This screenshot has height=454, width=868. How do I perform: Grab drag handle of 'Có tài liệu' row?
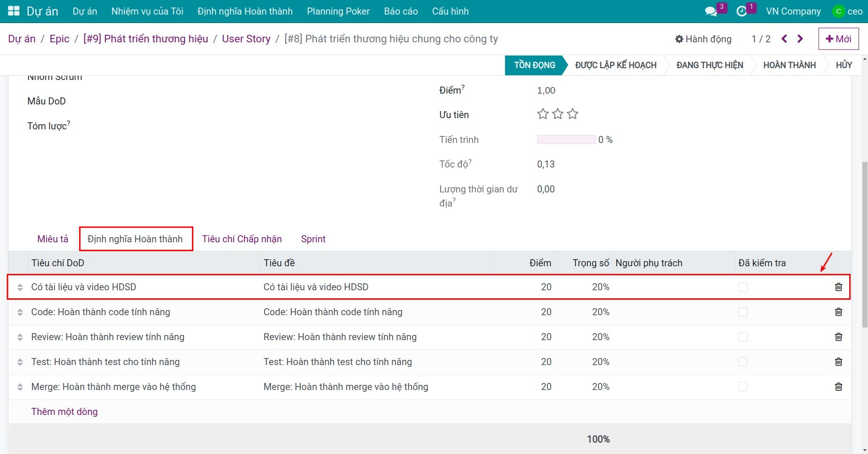pos(20,287)
